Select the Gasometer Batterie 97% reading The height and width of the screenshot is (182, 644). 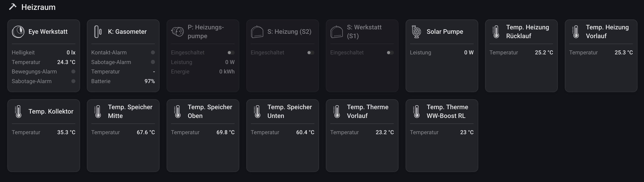pyautogui.click(x=149, y=81)
